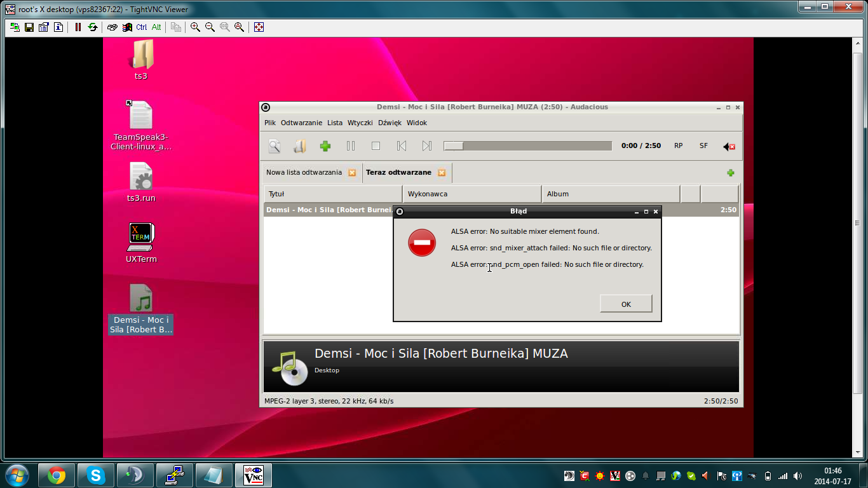This screenshot has height=488, width=868.
Task: Select the Teraz odtwarzane tab
Action: pos(398,173)
